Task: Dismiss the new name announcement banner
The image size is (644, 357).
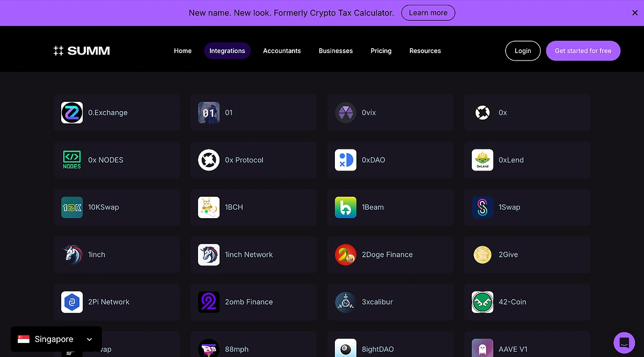Action: point(635,12)
